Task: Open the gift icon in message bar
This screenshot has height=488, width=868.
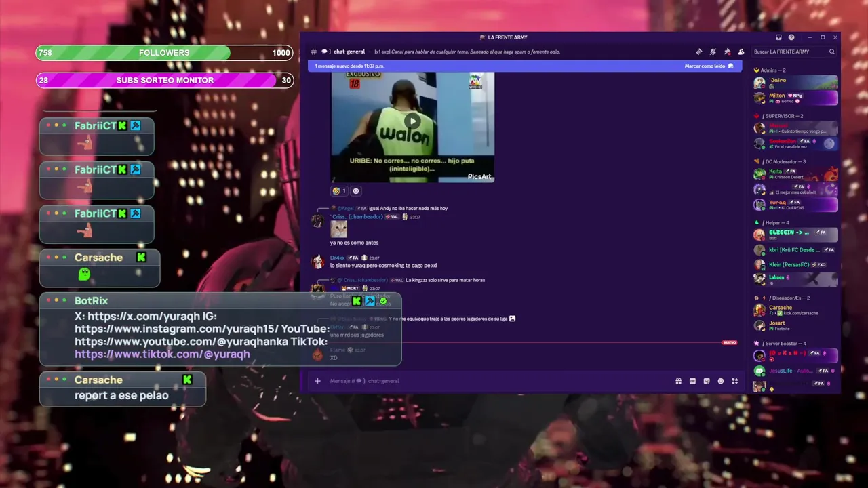Action: [x=678, y=381]
